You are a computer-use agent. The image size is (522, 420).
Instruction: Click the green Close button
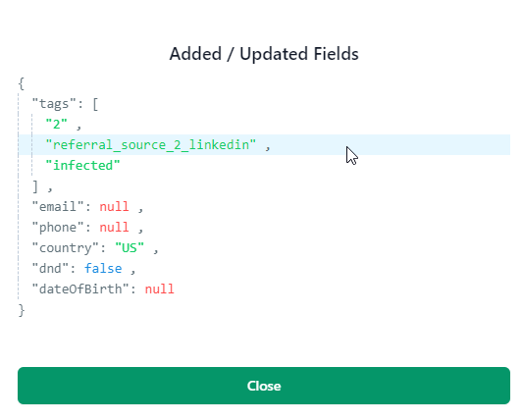264,386
